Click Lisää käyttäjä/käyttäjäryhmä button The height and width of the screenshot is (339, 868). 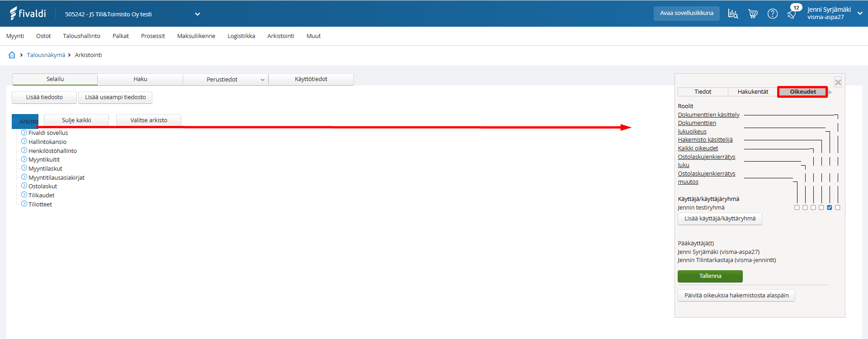720,219
